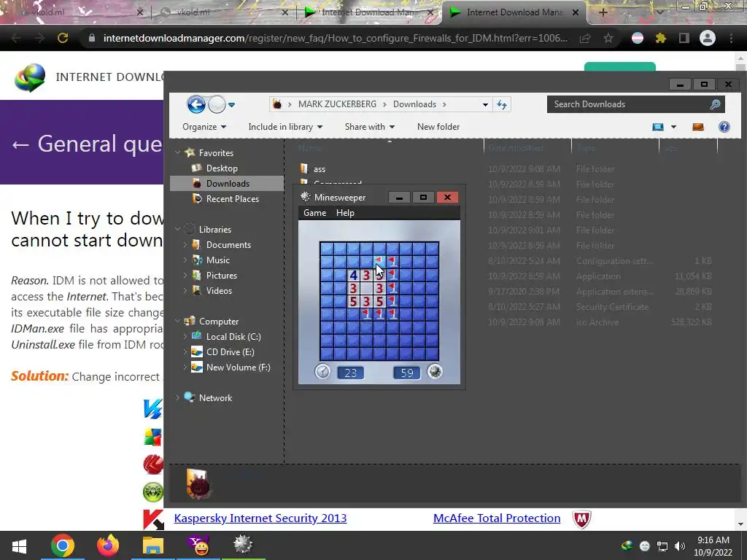Open the view options dropdown arrow
Image resolution: width=747 pixels, height=560 pixels.
coord(673,127)
